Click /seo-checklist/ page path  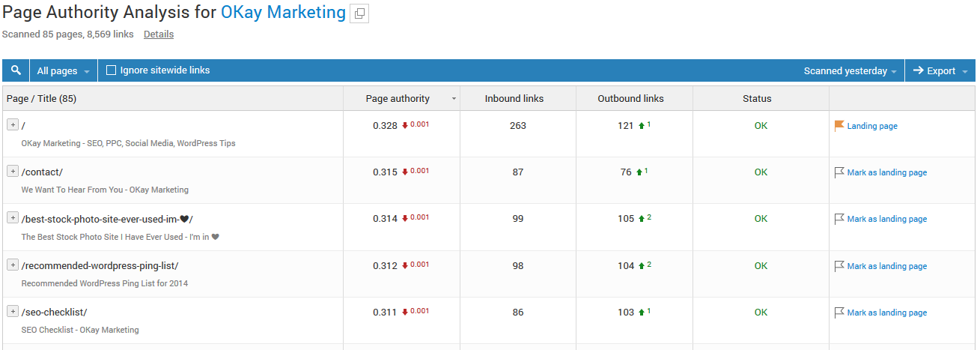click(55, 313)
